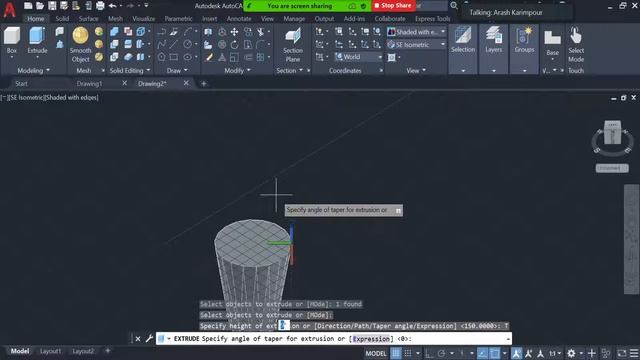Click the solid Union icon in Solid Editing
Viewport: 640px width, 360px height.
coord(114,32)
